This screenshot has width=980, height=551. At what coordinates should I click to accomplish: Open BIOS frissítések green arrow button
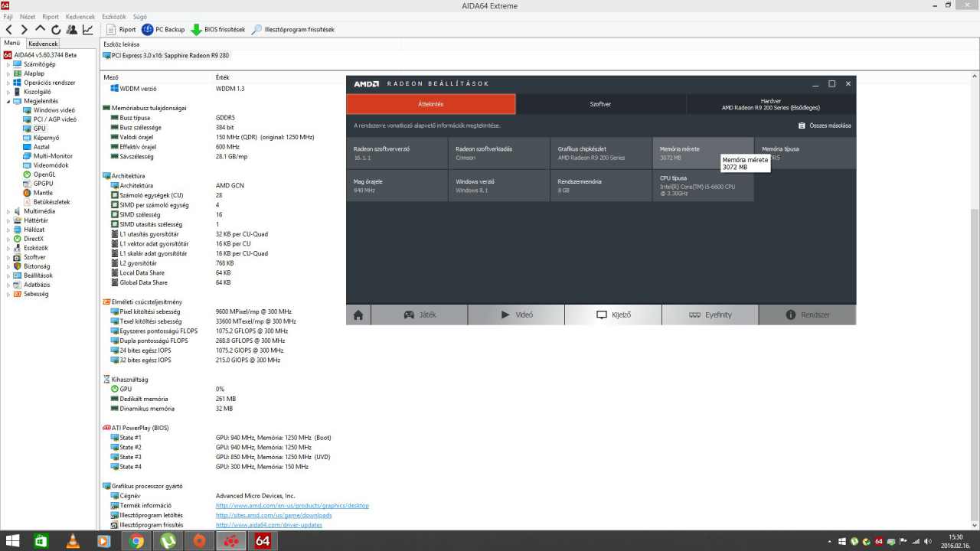pyautogui.click(x=218, y=29)
